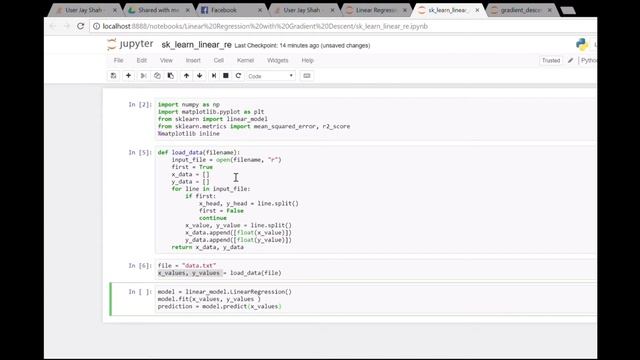Click into the load_data function cell
The width and height of the screenshot is (640, 360).
tap(376, 200)
